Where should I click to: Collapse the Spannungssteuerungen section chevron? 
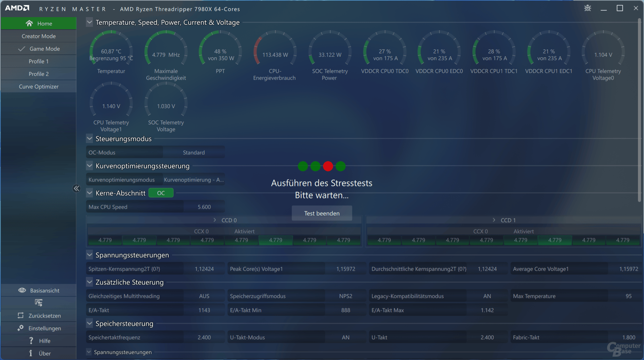point(89,255)
